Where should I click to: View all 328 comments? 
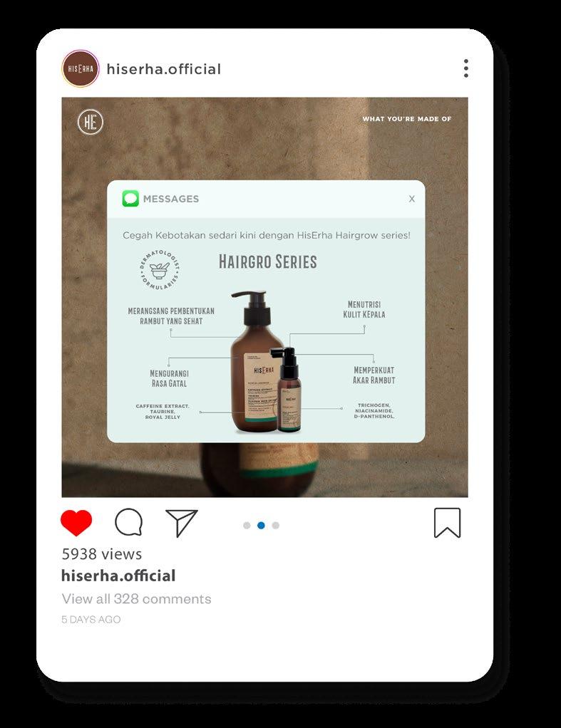[x=136, y=599]
